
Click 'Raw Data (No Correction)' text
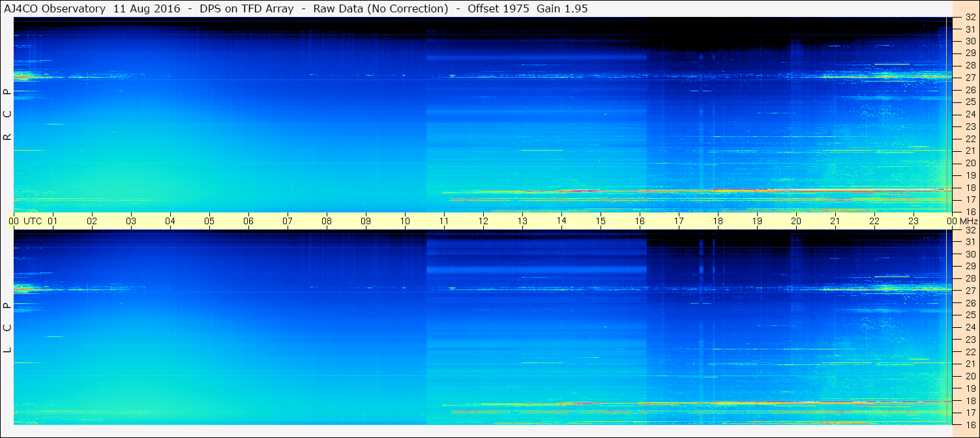pyautogui.click(x=381, y=8)
